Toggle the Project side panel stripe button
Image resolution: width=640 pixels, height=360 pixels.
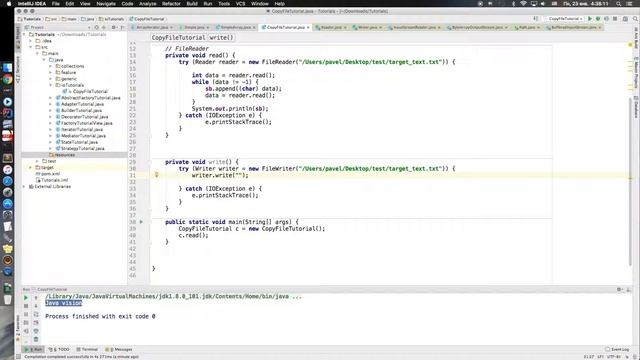click(x=18, y=37)
